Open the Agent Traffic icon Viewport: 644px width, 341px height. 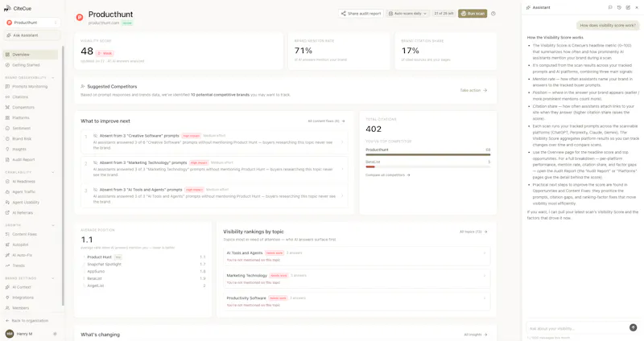(7, 191)
